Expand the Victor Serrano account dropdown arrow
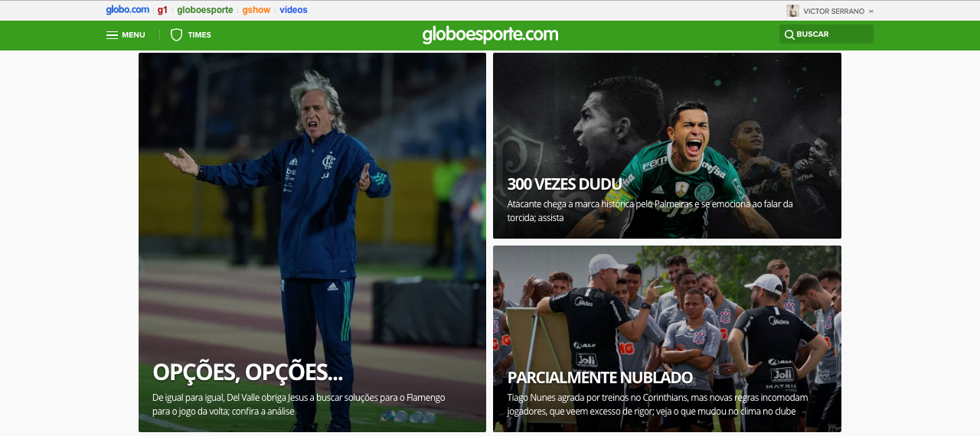 (871, 11)
